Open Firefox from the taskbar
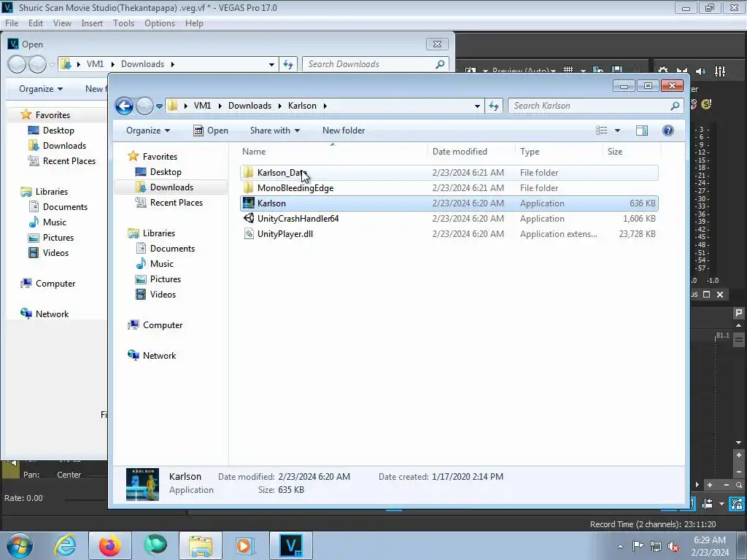Screen dimensions: 747x560 110,545
